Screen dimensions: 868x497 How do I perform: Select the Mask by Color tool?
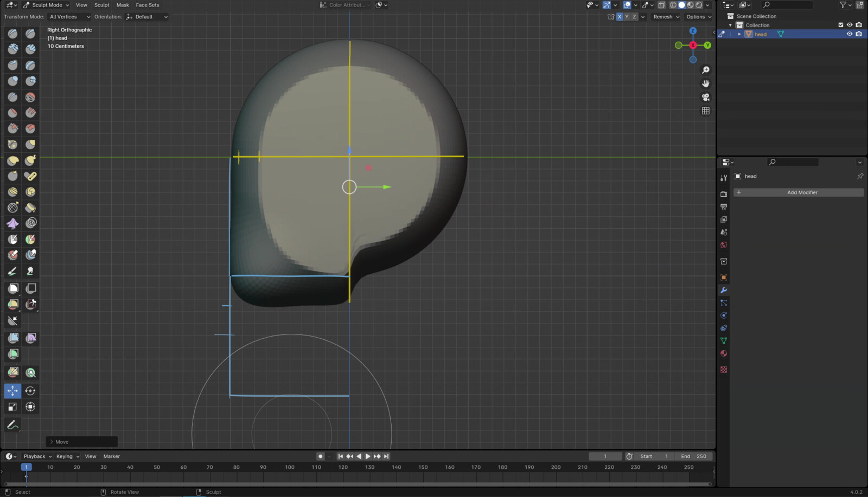[x=30, y=372]
